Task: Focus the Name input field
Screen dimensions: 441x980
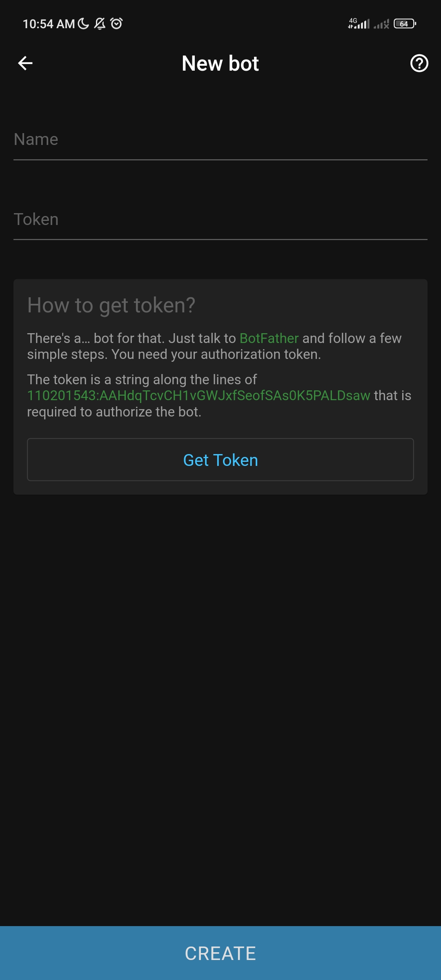Action: 220,140
